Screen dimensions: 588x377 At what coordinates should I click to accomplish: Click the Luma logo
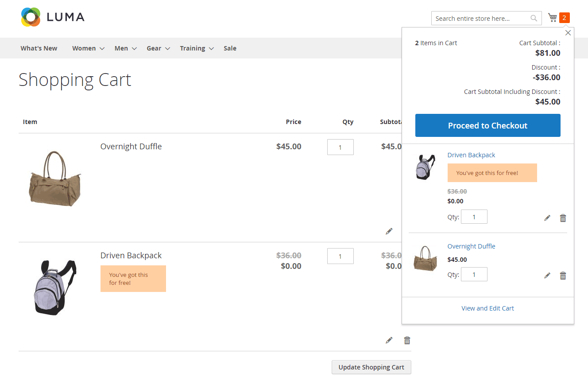52,17
